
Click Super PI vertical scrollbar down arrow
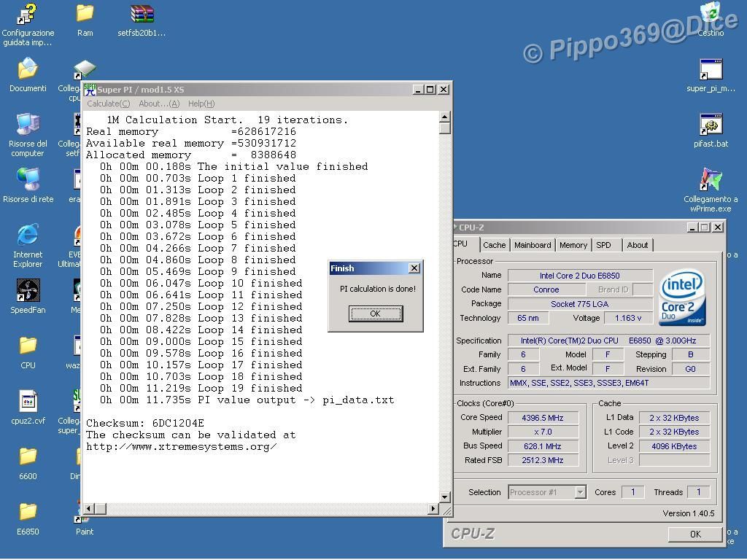coord(444,497)
